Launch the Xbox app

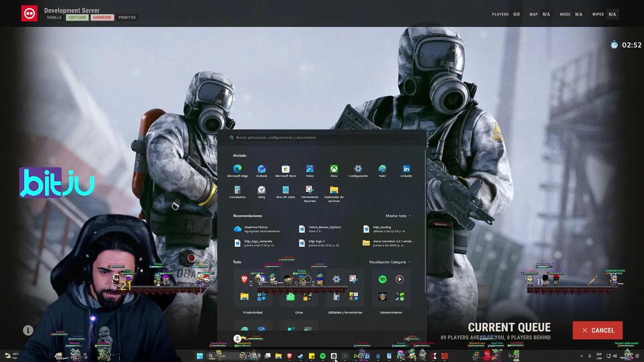click(x=334, y=171)
